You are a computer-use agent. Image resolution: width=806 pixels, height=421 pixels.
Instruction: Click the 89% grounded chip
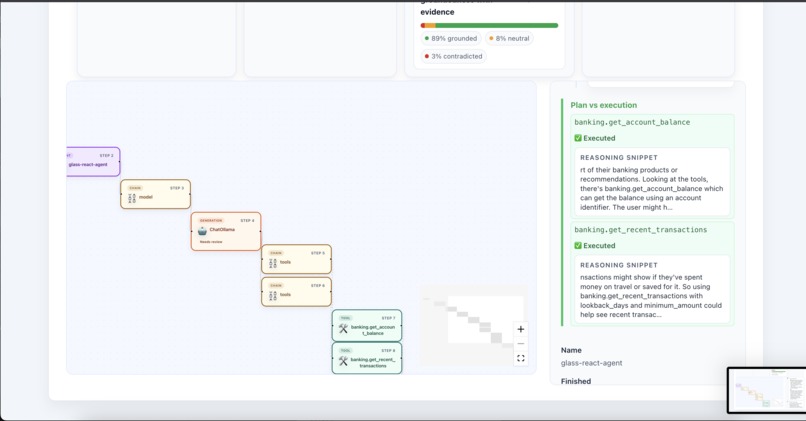[451, 38]
